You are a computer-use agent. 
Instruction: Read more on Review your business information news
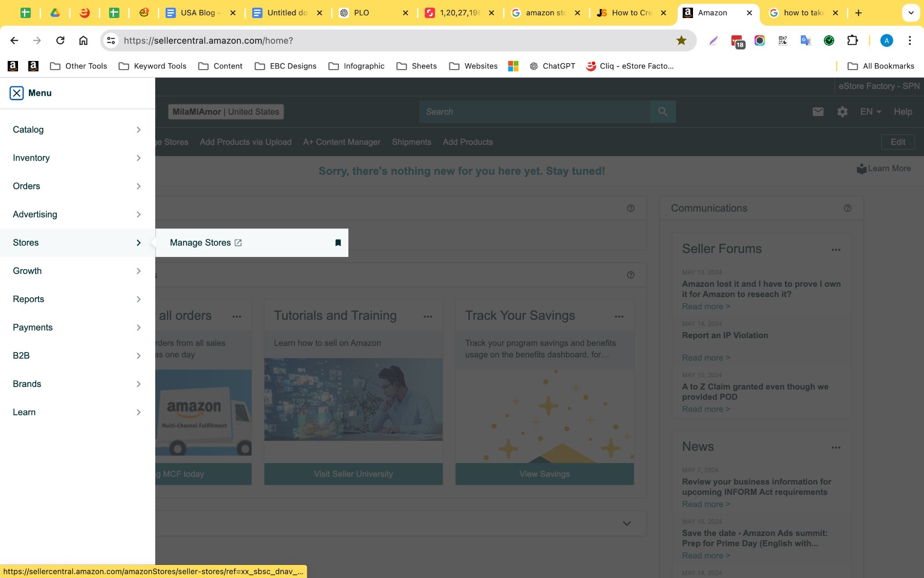click(x=706, y=504)
